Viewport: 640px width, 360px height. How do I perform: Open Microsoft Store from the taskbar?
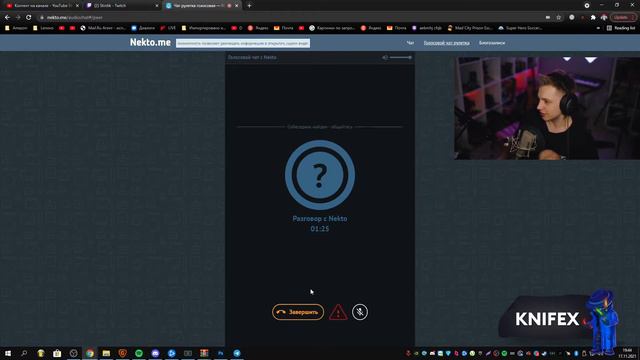[x=57, y=353]
